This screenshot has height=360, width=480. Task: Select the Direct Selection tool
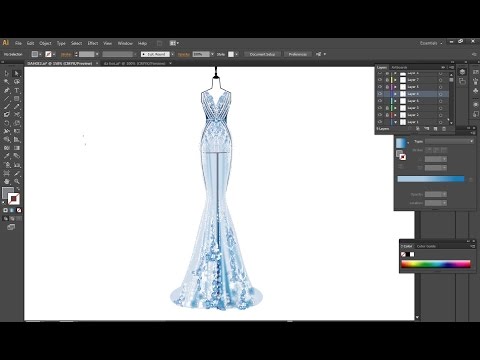click(x=17, y=73)
